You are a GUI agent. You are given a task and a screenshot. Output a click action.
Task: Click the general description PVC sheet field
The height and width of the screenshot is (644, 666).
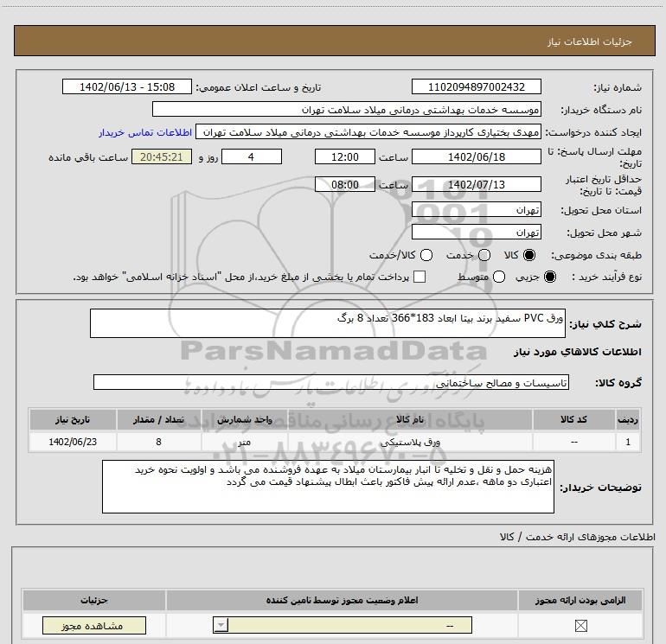(x=328, y=323)
